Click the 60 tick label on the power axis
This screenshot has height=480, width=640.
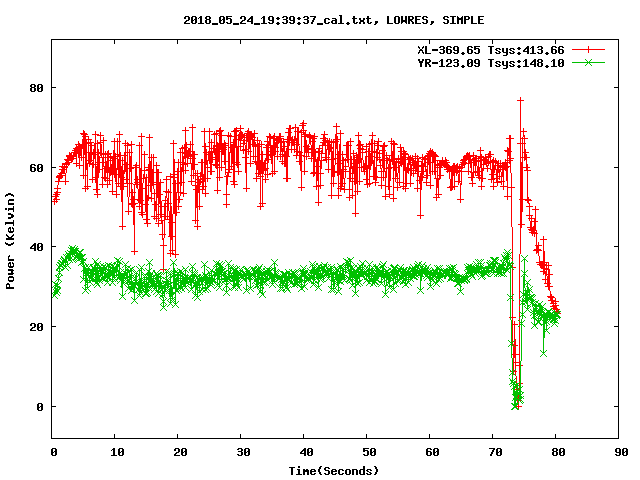(36, 168)
